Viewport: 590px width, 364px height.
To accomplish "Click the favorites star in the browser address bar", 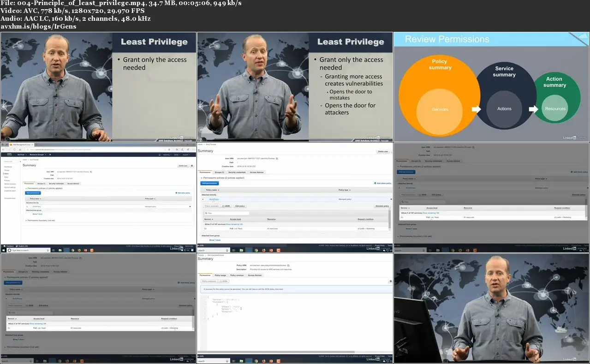I will click(x=169, y=149).
